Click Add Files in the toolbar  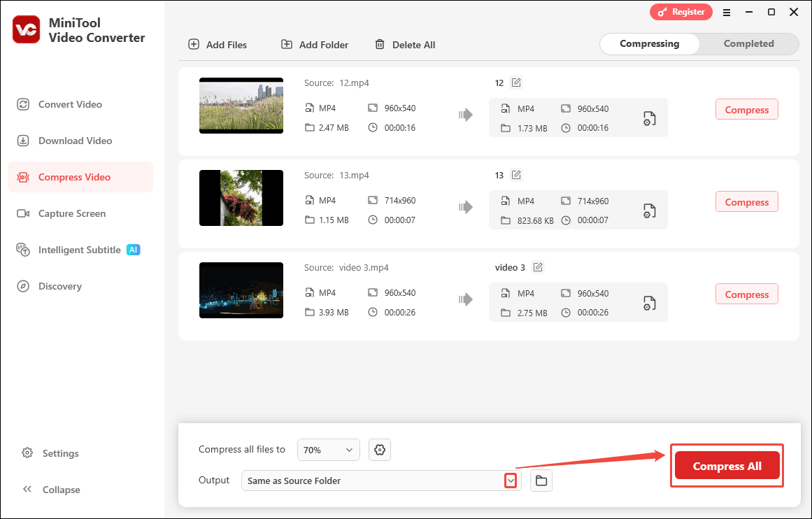coord(218,44)
